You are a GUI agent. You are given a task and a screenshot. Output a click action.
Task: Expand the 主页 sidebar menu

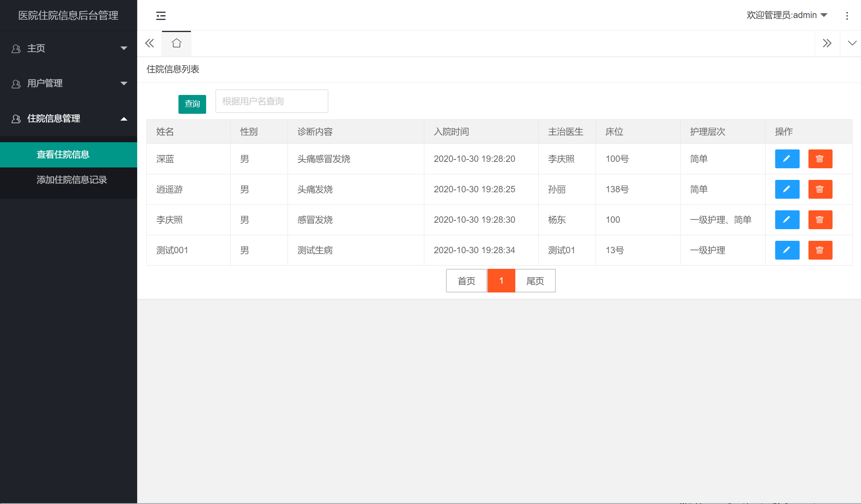click(x=69, y=48)
